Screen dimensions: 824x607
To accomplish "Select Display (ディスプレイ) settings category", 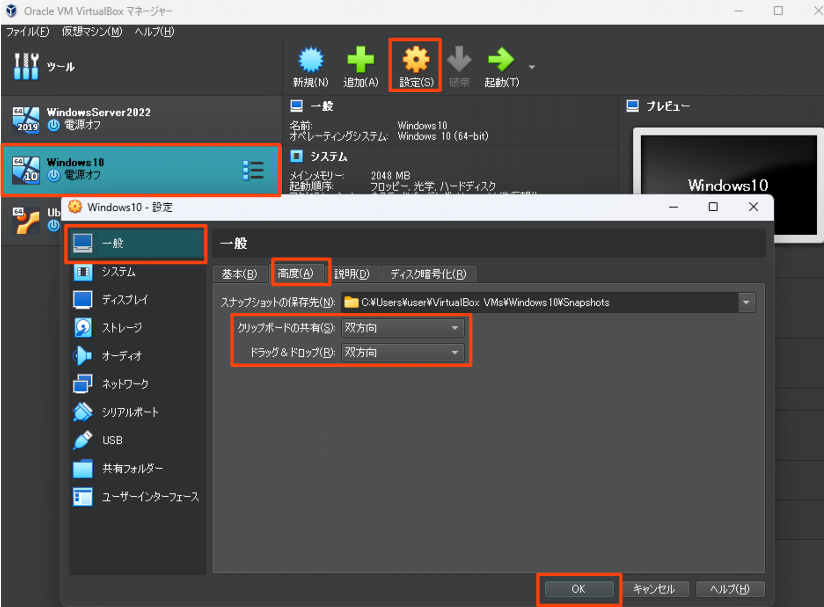I will pos(136,300).
